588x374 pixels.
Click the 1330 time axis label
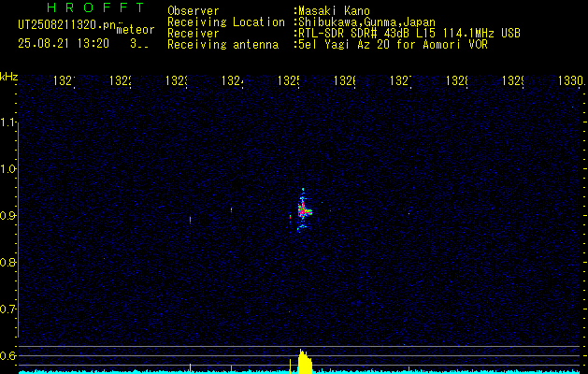[x=571, y=80]
